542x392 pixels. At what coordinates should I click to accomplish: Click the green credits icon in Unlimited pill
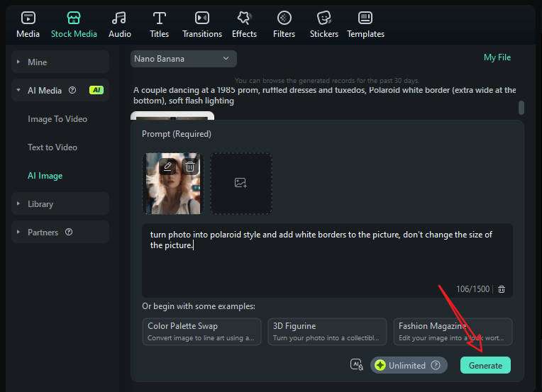click(x=380, y=365)
